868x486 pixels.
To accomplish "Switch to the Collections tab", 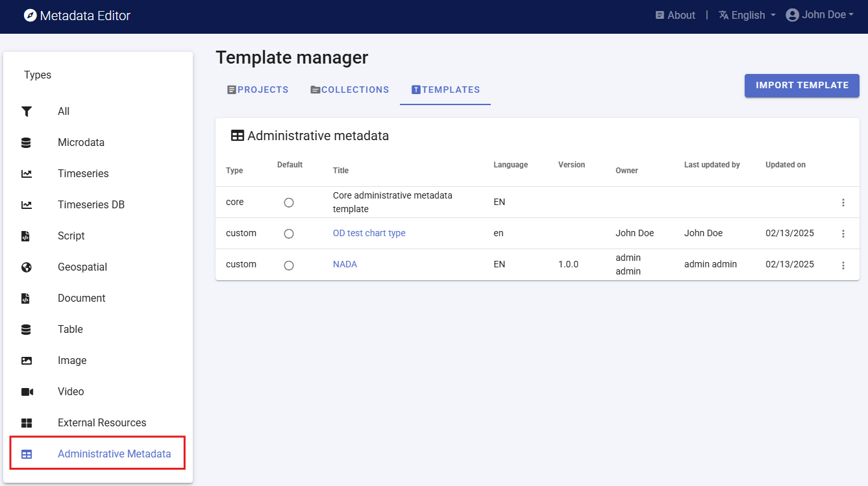I will pyautogui.click(x=349, y=90).
